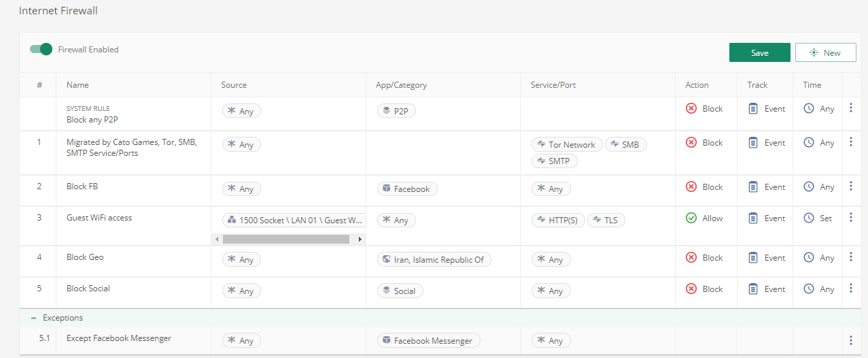Select the Tor Network service chip
The height and width of the screenshot is (358, 868).
point(566,144)
